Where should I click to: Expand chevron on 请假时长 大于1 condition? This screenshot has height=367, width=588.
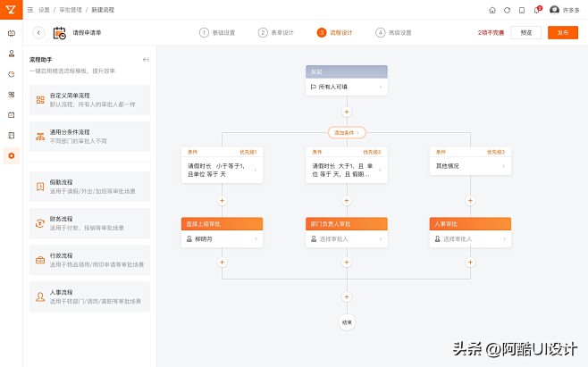pyautogui.click(x=380, y=170)
